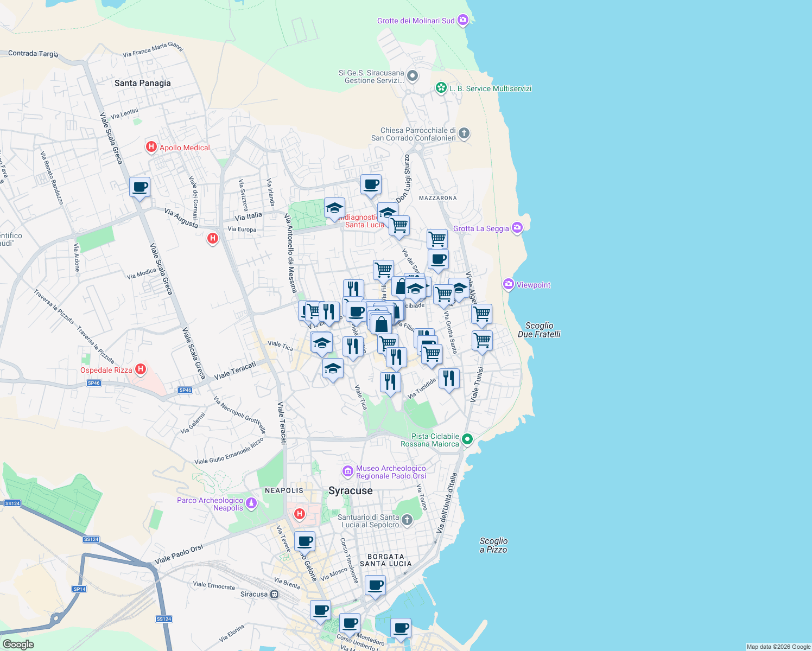812x651 pixels.
Task: Select the Syracuse city label
Action: [351, 491]
